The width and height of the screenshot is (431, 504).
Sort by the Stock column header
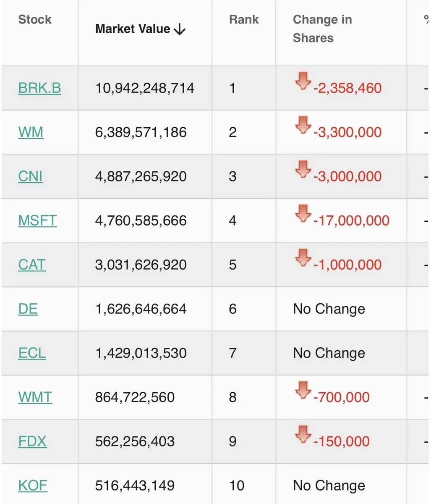click(35, 20)
